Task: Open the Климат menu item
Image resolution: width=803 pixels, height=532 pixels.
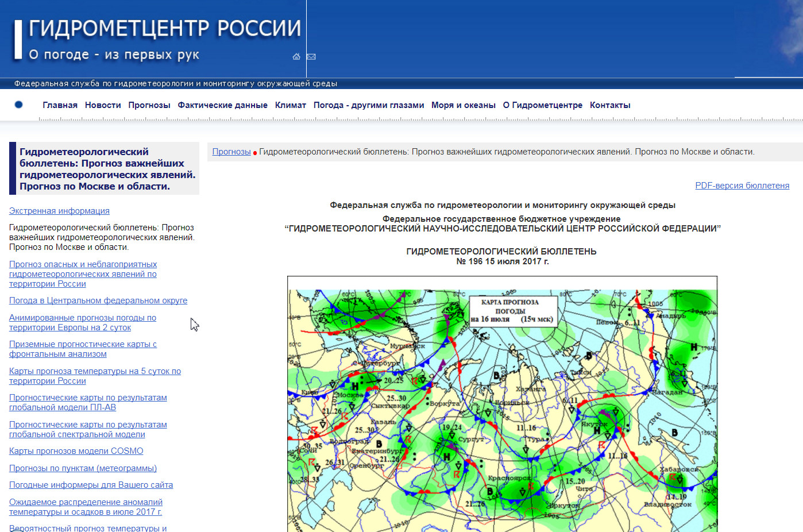Action: pos(291,105)
